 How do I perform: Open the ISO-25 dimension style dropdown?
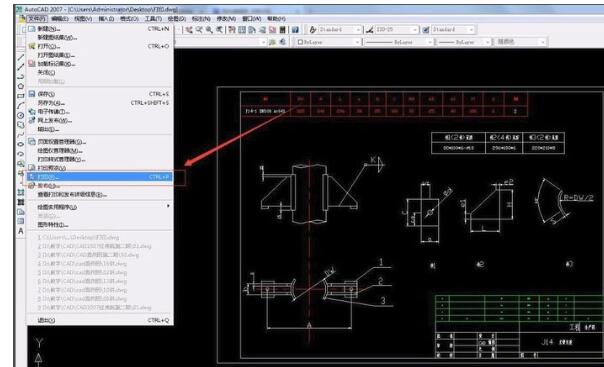tap(396, 30)
